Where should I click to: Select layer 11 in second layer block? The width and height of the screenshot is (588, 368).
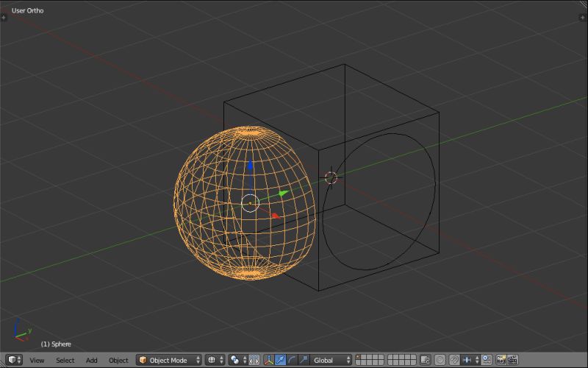(390, 357)
